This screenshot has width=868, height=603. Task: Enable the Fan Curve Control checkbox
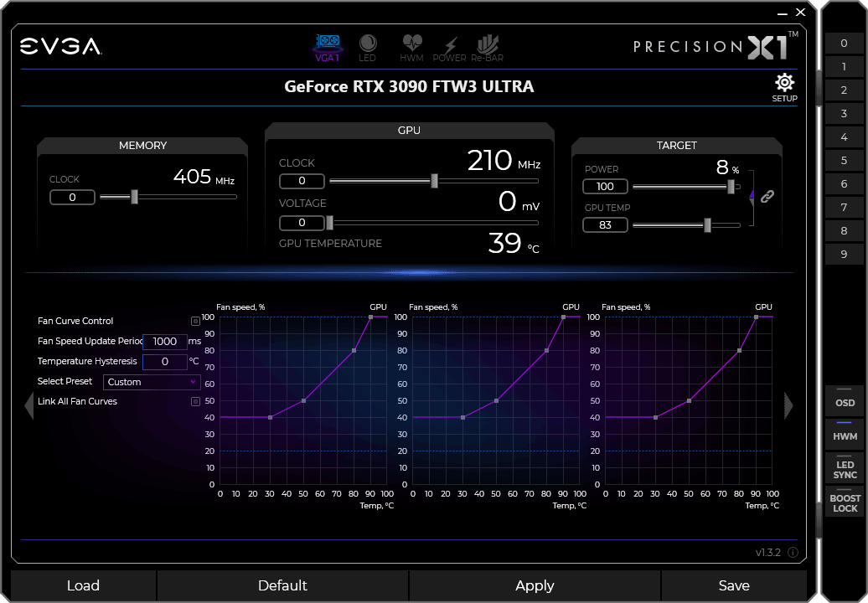tap(196, 321)
